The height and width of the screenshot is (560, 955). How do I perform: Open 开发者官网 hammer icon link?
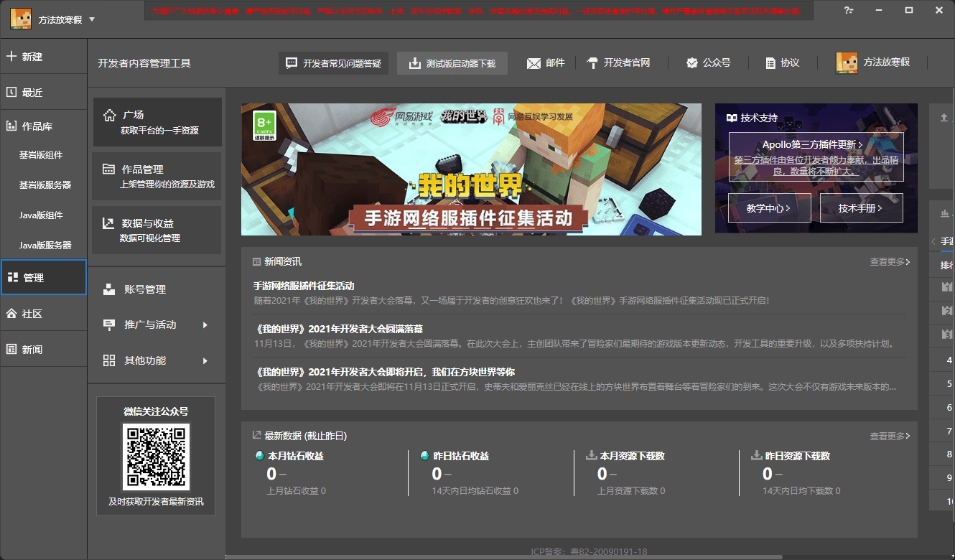pos(592,63)
